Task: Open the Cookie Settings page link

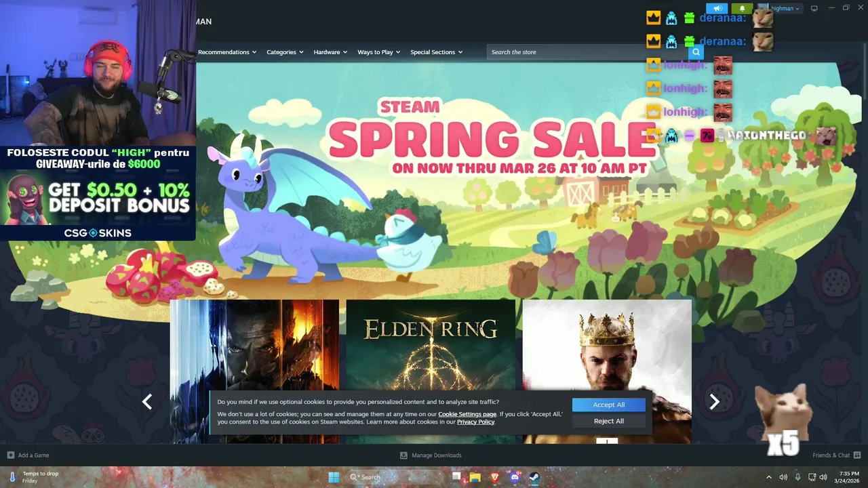Action: coord(467,414)
